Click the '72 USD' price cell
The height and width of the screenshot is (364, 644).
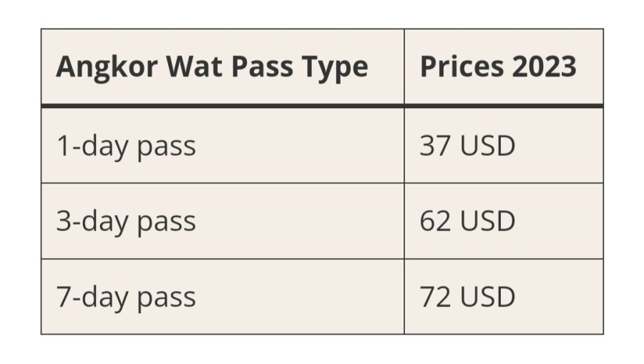(504, 297)
